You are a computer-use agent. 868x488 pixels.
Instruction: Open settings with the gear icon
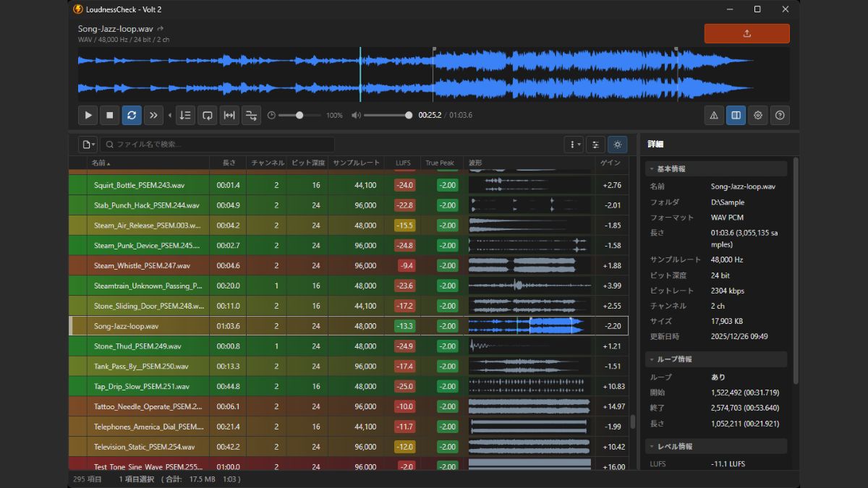(x=757, y=115)
